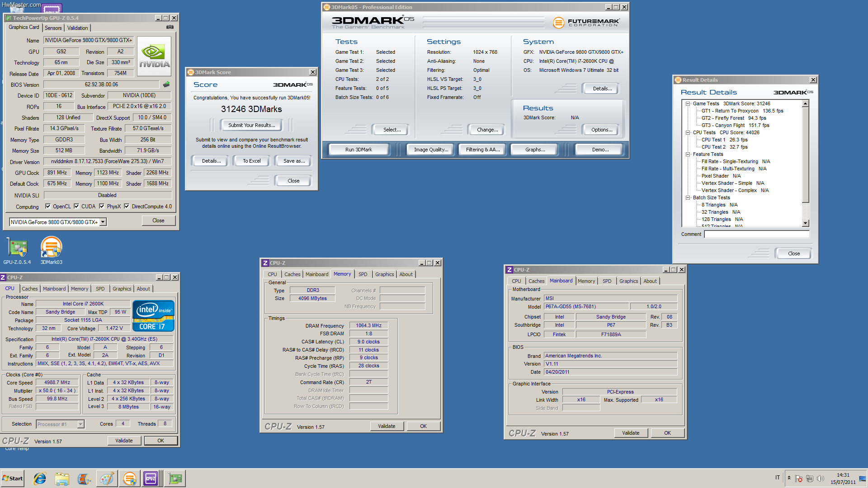Click the NVIDIA logo in GPU-Z
The height and width of the screenshot is (488, 868).
pyautogui.click(x=154, y=56)
